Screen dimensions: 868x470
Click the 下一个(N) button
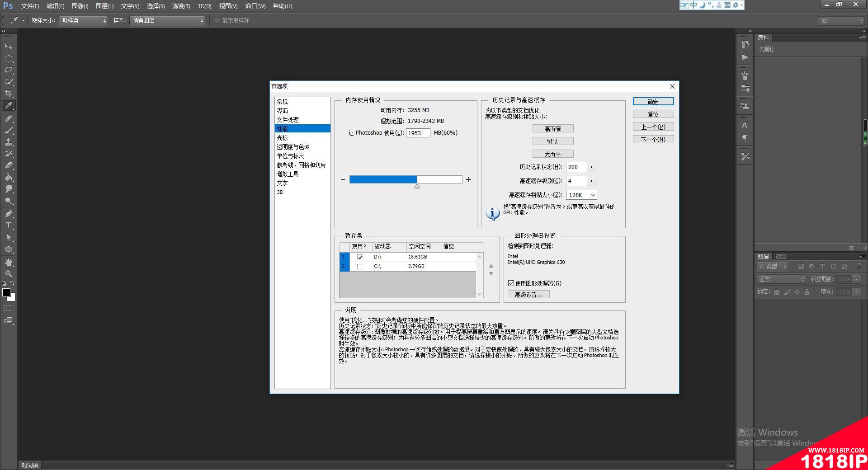[x=653, y=140]
